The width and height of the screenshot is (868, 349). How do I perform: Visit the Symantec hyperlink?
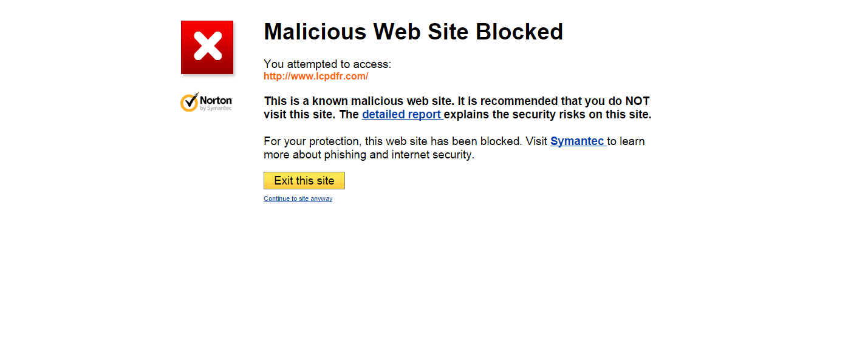click(x=577, y=141)
